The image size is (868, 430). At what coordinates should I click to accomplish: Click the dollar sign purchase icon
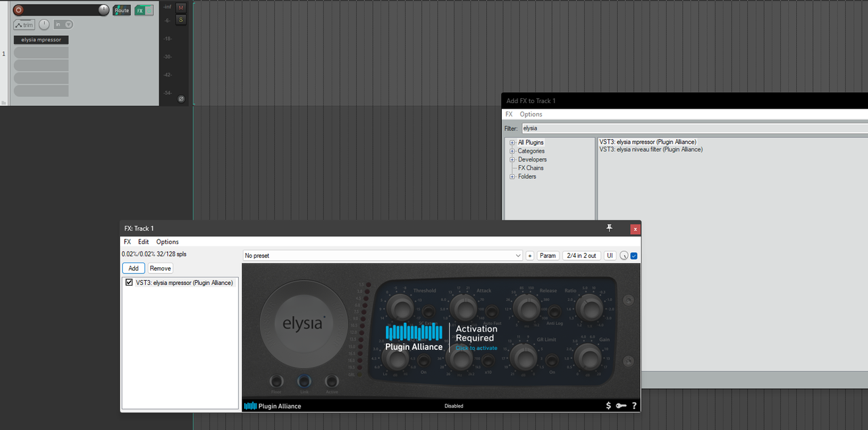click(608, 406)
